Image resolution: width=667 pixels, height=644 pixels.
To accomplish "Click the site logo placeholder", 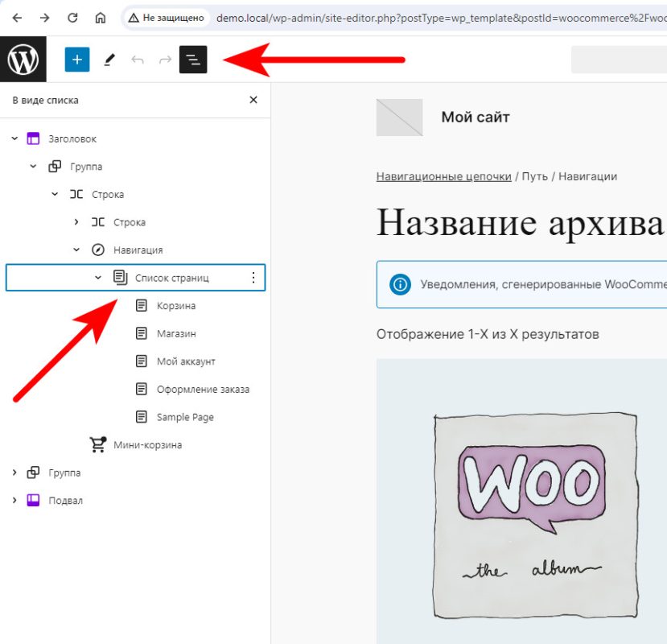I will (399, 118).
